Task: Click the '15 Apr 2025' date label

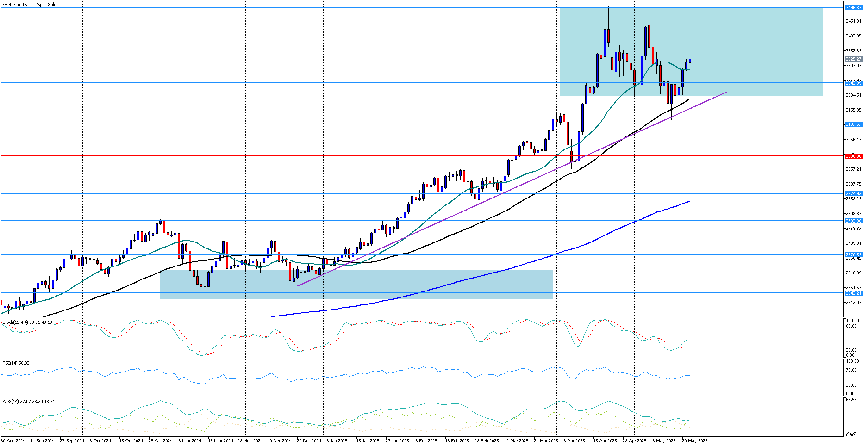Action: [605, 441]
